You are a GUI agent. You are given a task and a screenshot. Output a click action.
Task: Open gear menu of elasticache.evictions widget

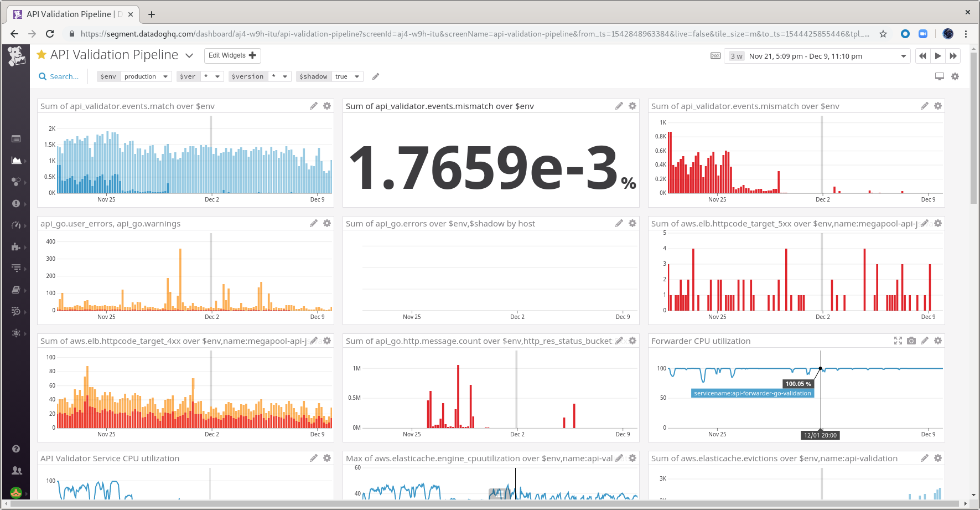(938, 458)
